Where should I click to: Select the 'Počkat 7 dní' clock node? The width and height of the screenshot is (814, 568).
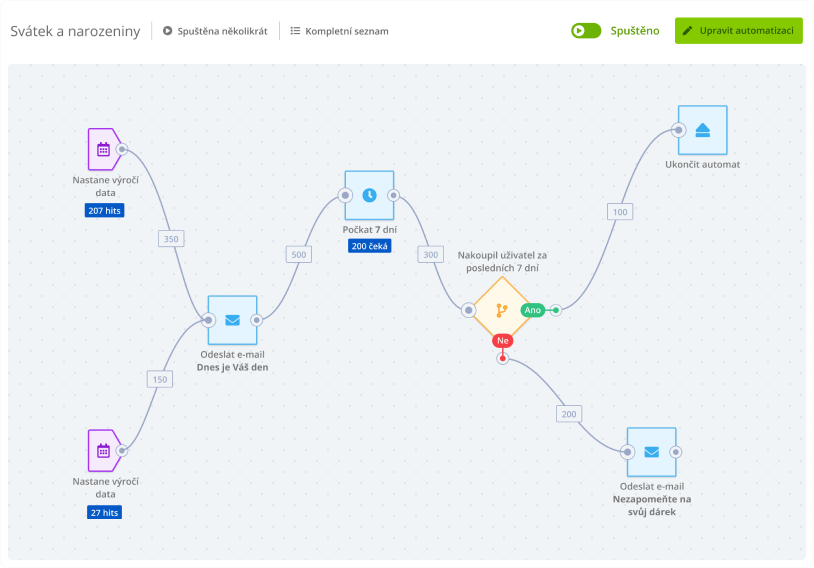[369, 195]
